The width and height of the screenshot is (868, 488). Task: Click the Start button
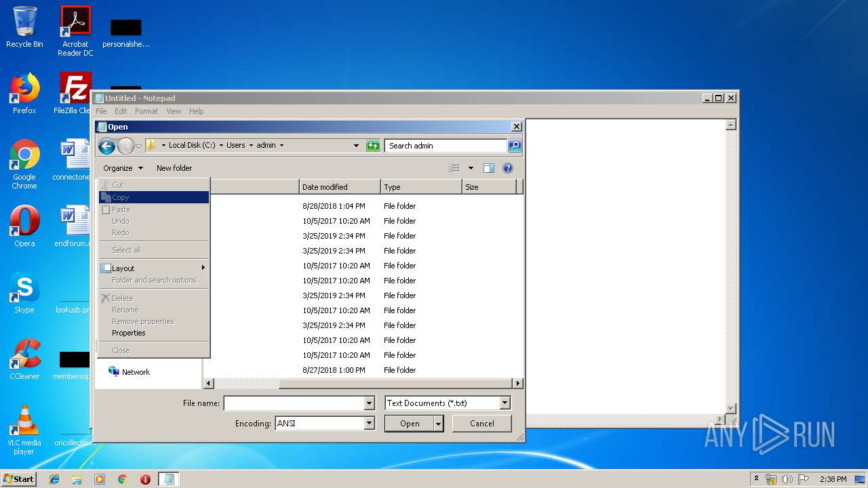tap(19, 479)
